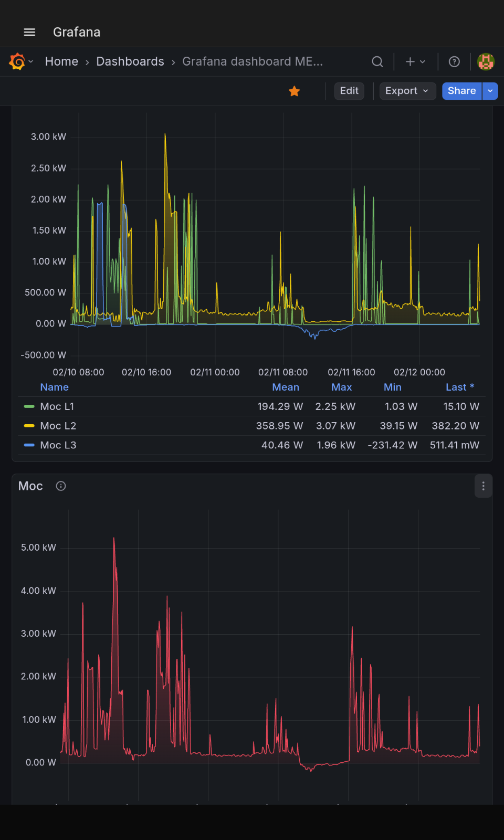Click the Edit dashboard button
The width and height of the screenshot is (504, 840).
[x=349, y=91]
